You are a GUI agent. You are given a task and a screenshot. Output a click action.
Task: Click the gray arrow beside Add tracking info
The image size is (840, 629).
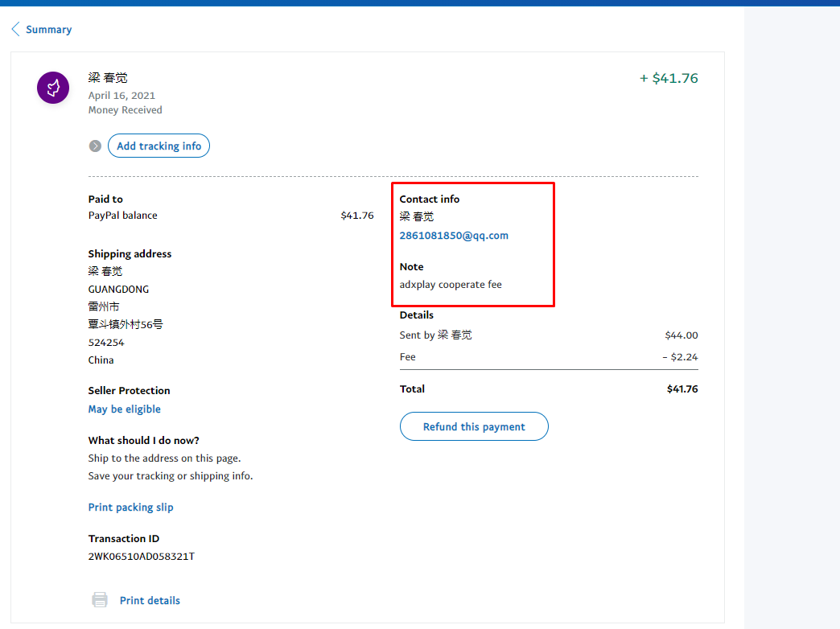click(96, 146)
